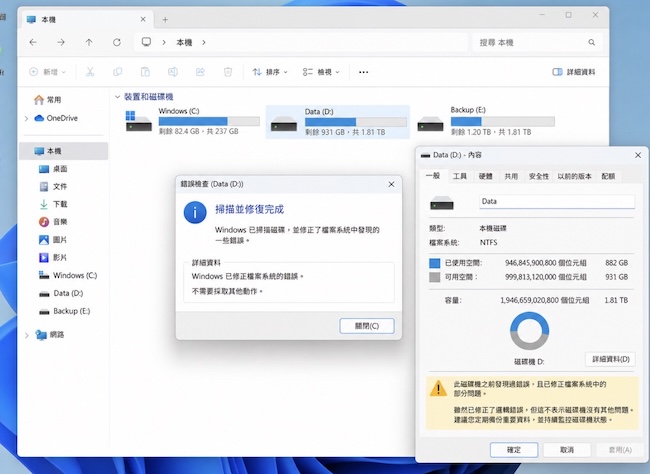The image size is (650, 474).
Task: Click the Rename icon in toolbar
Action: click(x=173, y=72)
